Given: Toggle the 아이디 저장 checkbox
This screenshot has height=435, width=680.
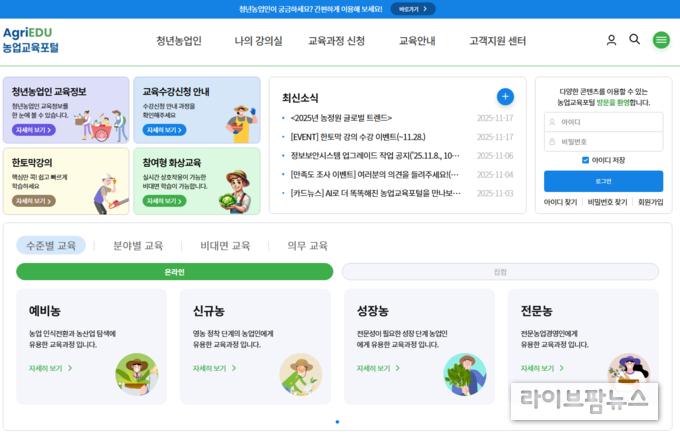Looking at the screenshot, I should [x=585, y=160].
